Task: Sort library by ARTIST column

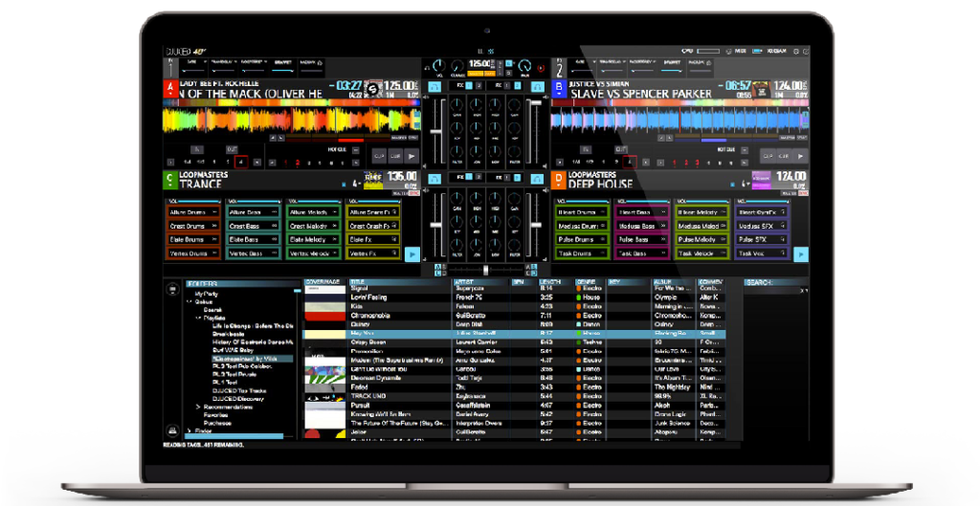Action: tap(481, 282)
